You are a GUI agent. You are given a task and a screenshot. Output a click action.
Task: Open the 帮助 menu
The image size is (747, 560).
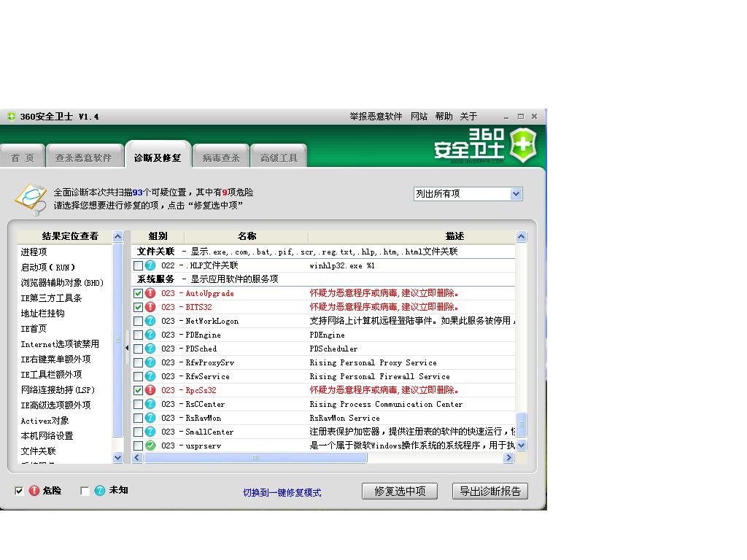click(x=444, y=117)
